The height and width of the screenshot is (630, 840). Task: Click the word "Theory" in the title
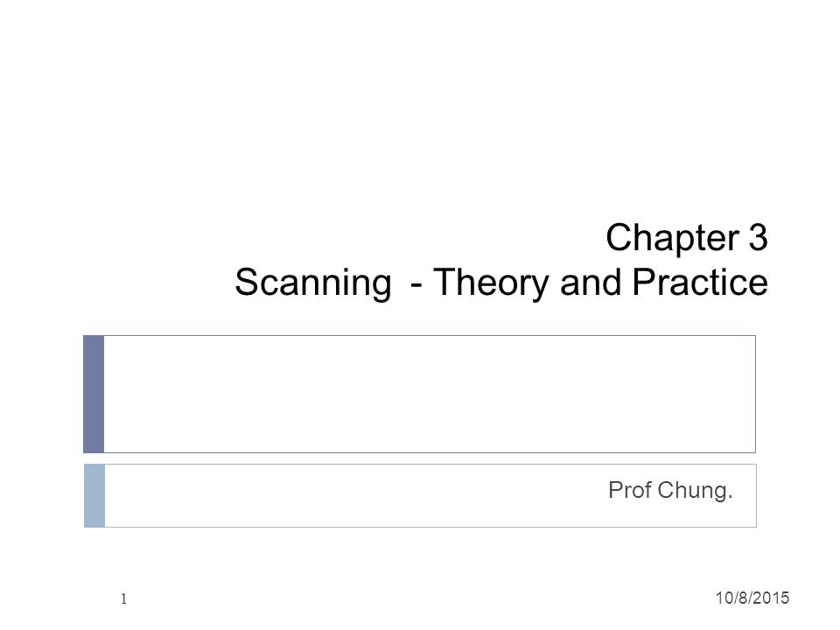491,283
